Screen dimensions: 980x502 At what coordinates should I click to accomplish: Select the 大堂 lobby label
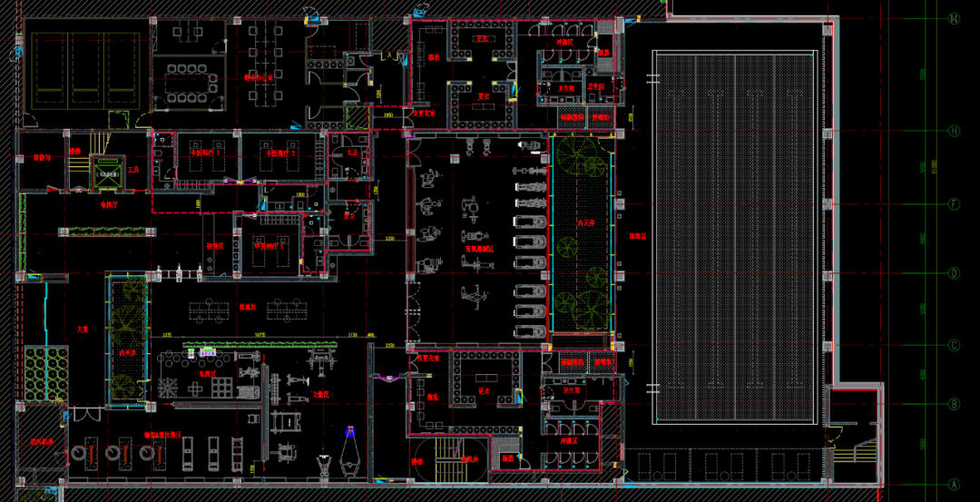[83, 330]
